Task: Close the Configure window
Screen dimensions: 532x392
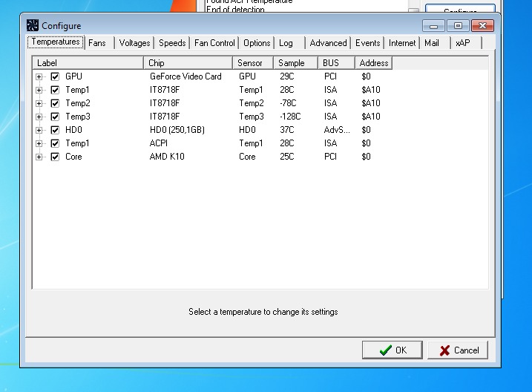Action: (482, 26)
